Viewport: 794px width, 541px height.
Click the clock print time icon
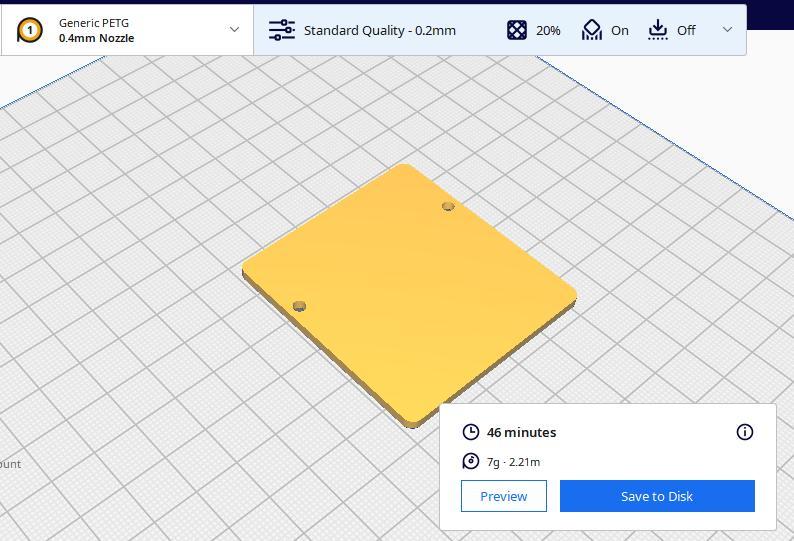click(x=471, y=432)
